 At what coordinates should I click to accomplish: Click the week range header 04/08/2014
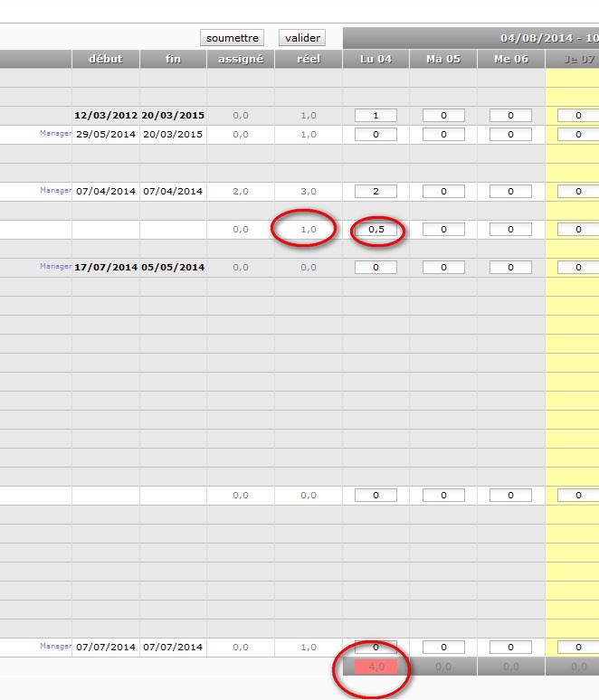pos(548,38)
